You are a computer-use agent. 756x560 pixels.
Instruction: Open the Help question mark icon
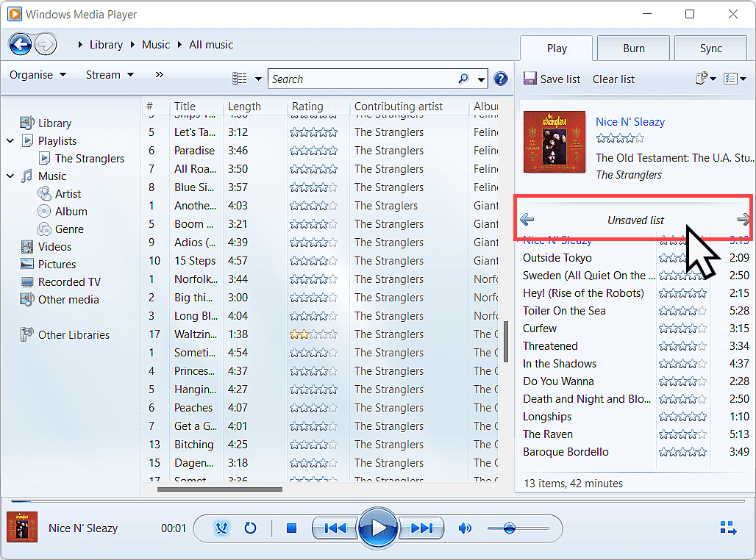tap(501, 79)
